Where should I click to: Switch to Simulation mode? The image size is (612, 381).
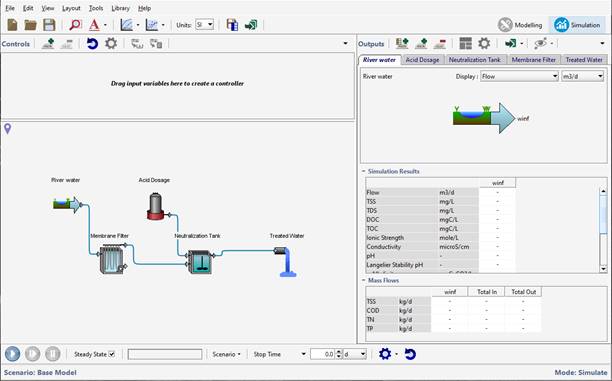(578, 25)
